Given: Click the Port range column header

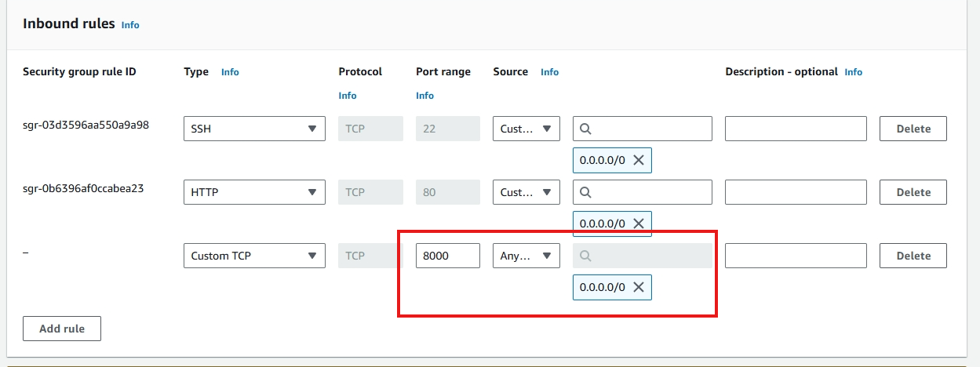Looking at the screenshot, I should pyautogui.click(x=443, y=71).
